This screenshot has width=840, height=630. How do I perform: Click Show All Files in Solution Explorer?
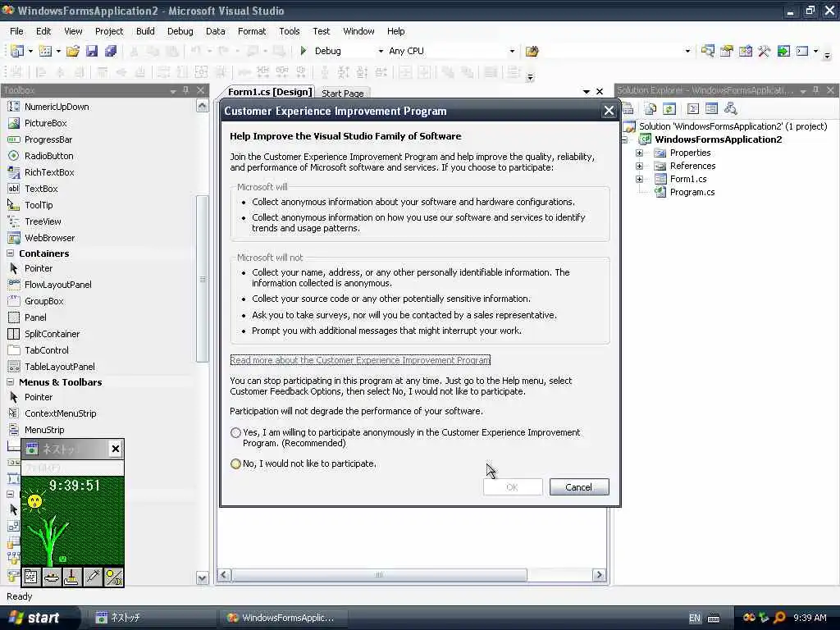point(651,109)
